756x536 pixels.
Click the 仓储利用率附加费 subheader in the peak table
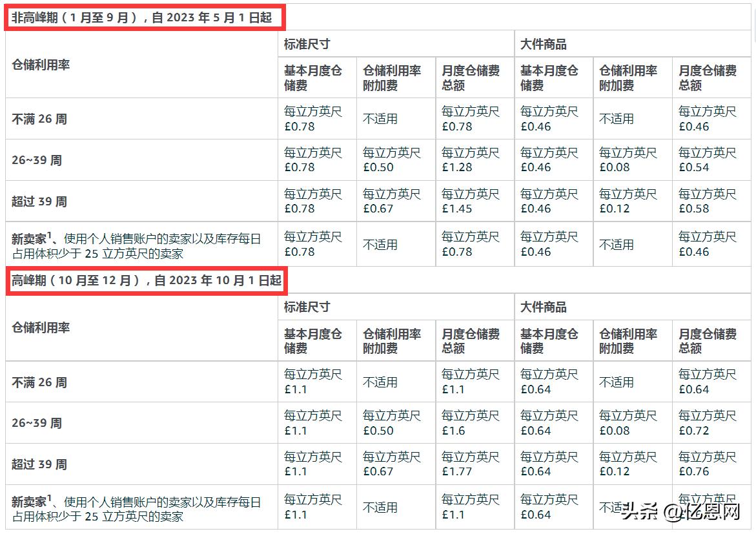point(392,339)
